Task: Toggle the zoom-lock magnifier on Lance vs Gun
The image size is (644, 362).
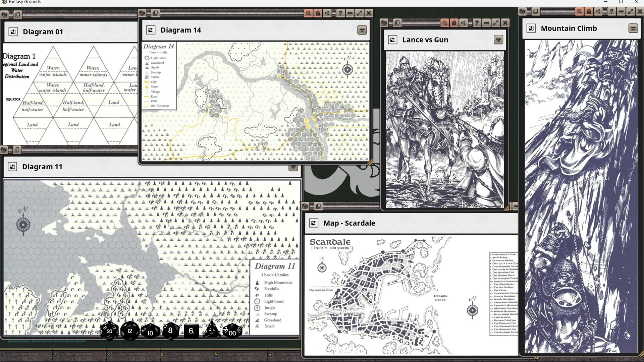Action: [445, 22]
